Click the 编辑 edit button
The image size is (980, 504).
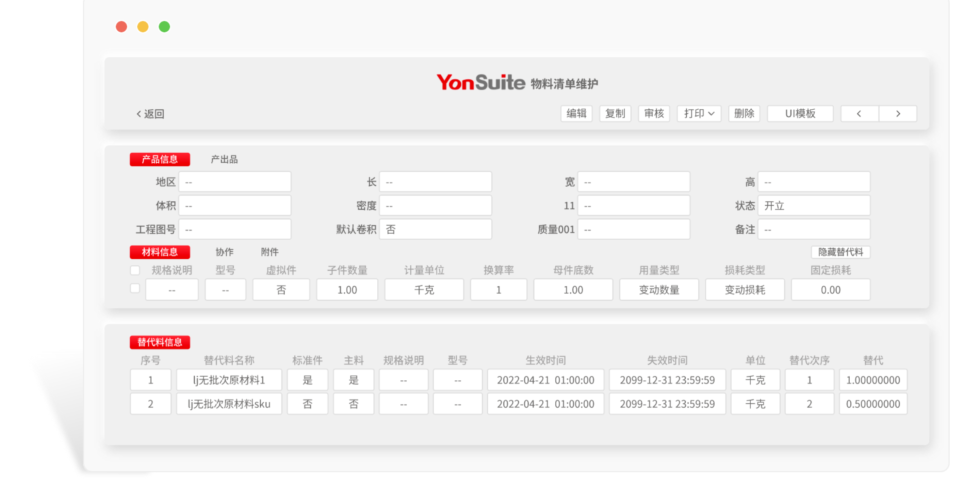coord(576,113)
